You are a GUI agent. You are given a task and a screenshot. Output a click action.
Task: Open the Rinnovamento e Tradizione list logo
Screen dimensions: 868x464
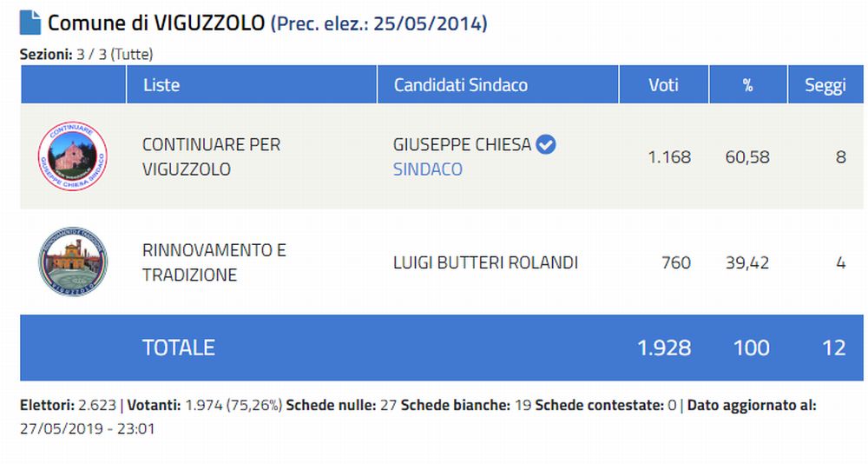(73, 262)
